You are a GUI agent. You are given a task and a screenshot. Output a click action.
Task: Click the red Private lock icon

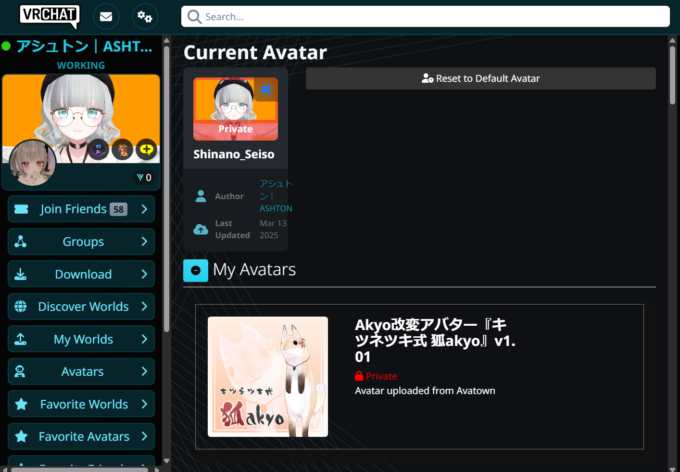pos(360,376)
